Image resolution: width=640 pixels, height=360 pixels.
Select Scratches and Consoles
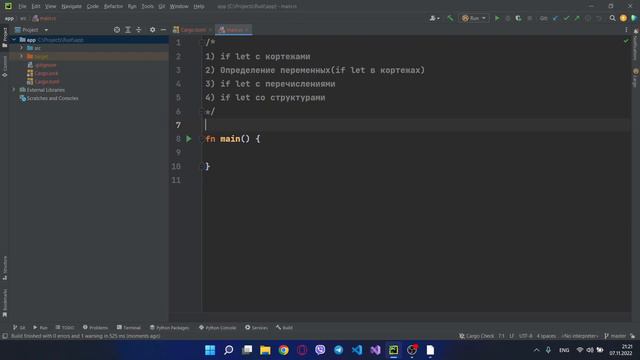[49, 98]
